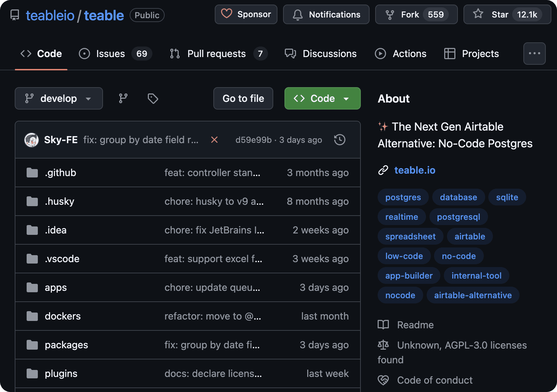Select the low-code topic tag

tap(404, 256)
